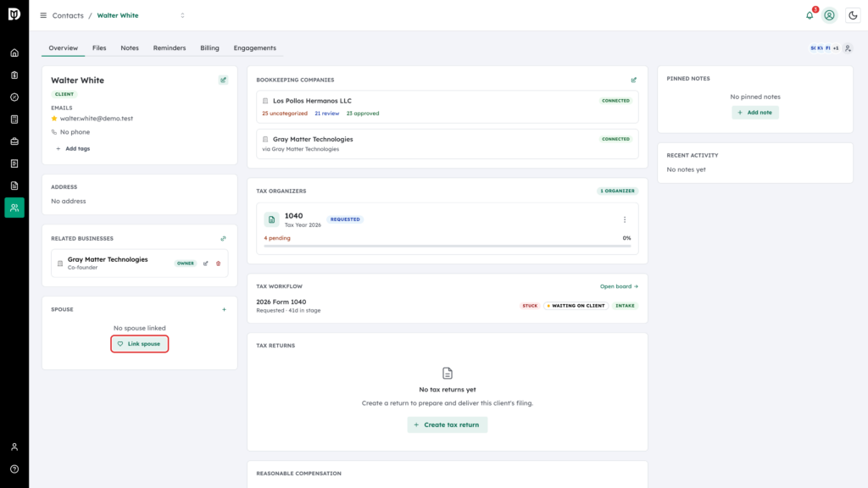The image size is (868, 488).
Task: Switch to the Notes tab
Action: click(130, 48)
